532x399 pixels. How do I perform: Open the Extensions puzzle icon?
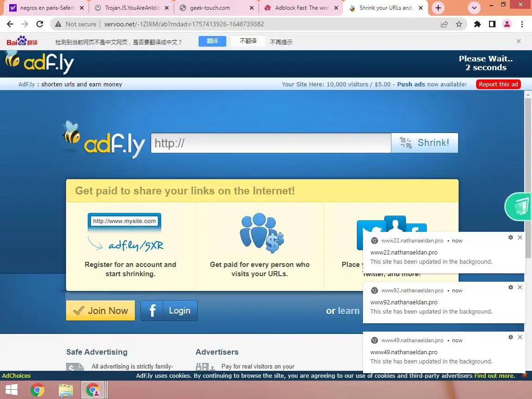pyautogui.click(x=478, y=24)
